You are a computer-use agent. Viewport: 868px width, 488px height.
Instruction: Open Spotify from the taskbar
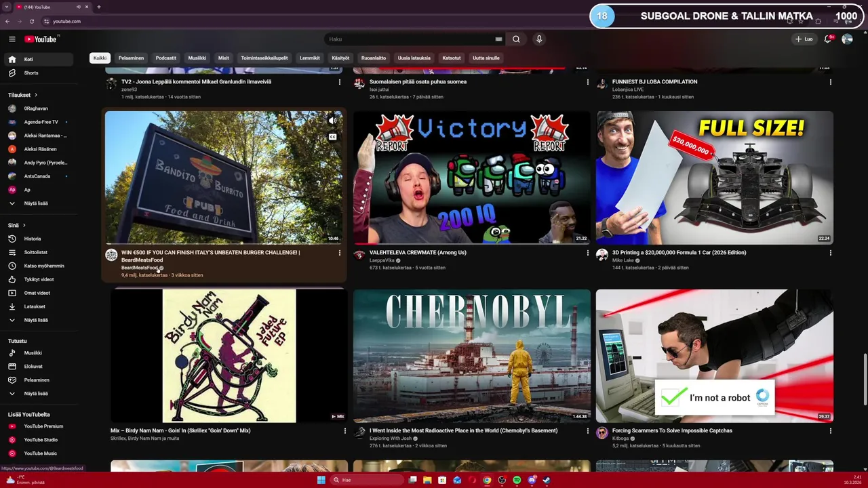[x=517, y=480]
